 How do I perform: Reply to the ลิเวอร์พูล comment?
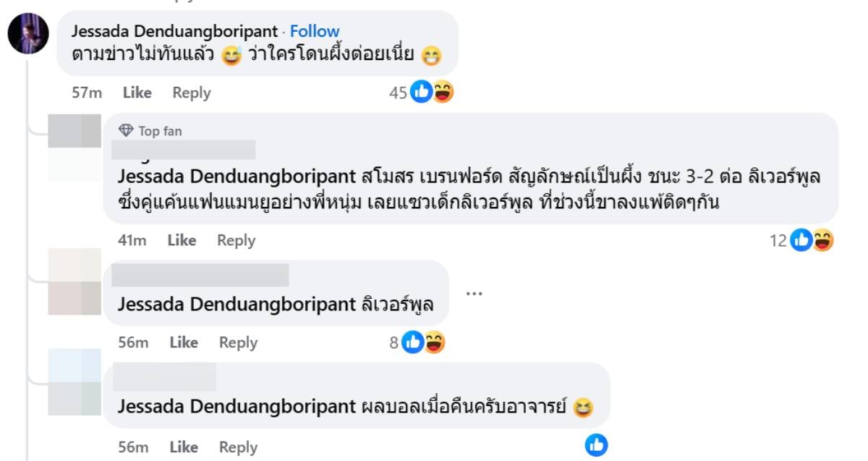(238, 342)
